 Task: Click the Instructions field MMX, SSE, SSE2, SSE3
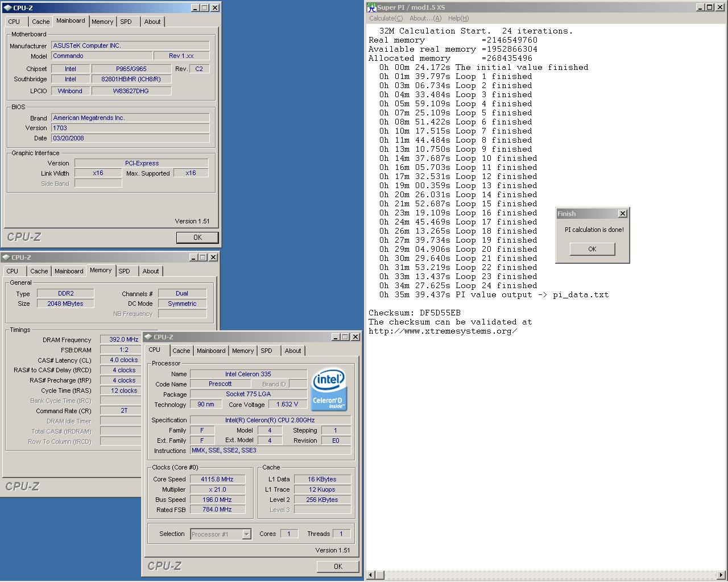(x=271, y=450)
